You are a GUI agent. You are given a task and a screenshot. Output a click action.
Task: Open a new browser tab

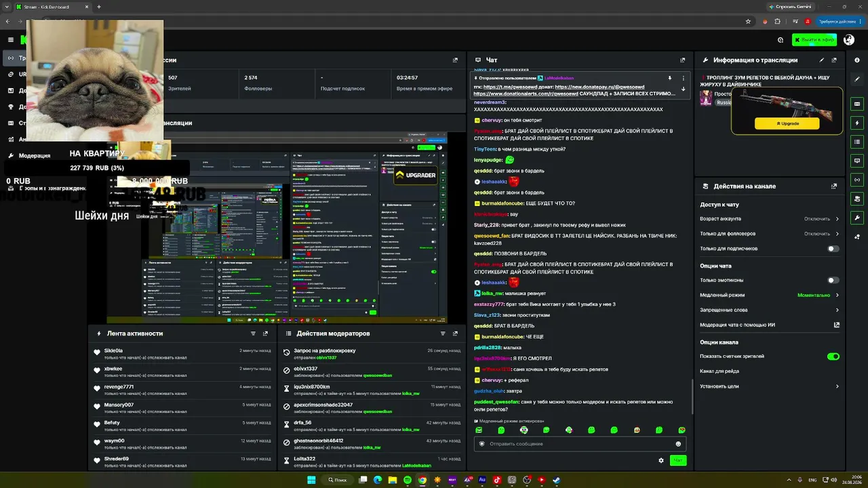pyautogui.click(x=99, y=7)
